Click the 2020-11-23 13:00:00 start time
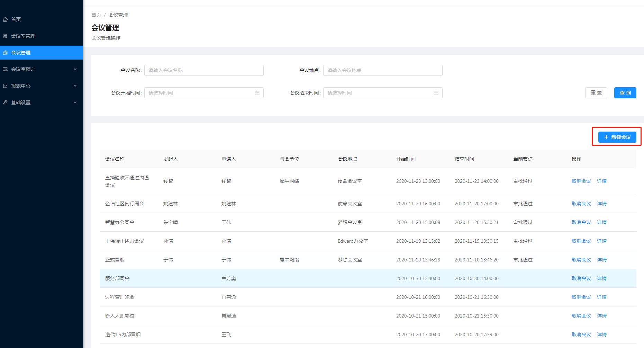The image size is (644, 348). click(x=418, y=181)
